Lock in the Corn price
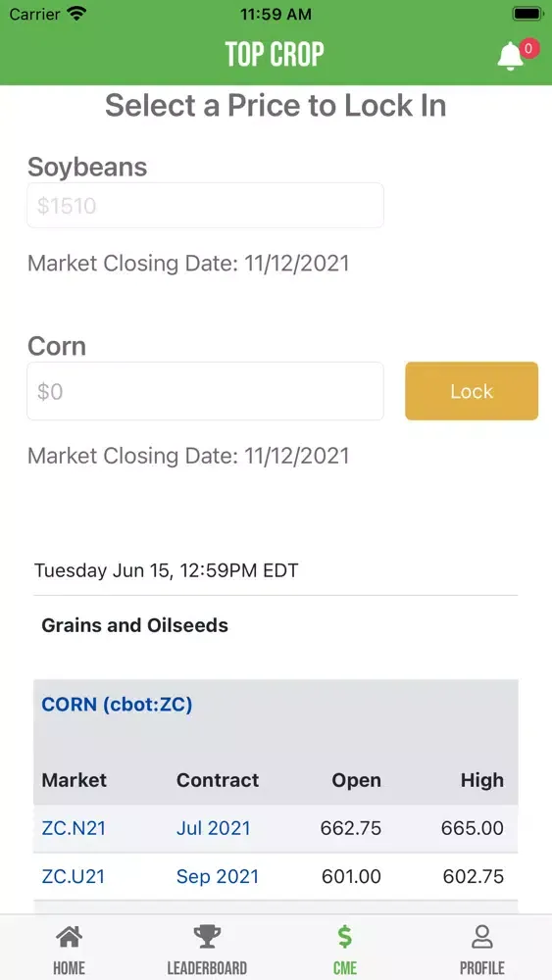This screenshot has height=980, width=552. point(472,391)
